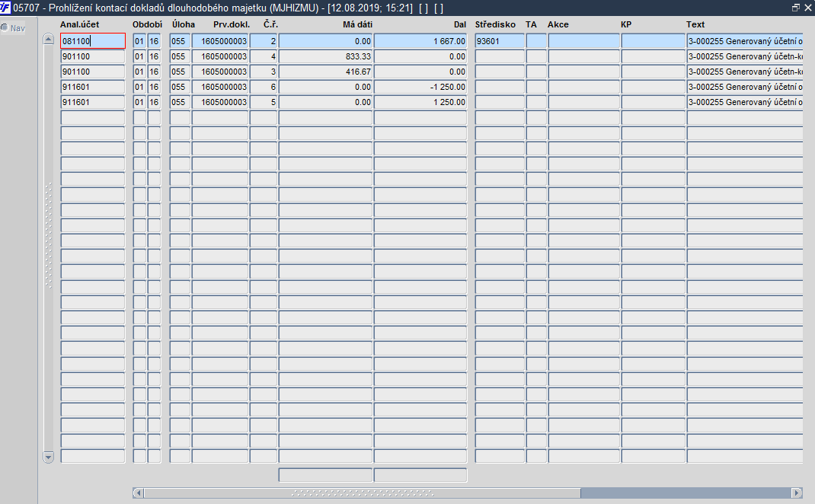815x504 pixels.
Task: Click the vertical record scrollbar handle
Action: [48, 235]
